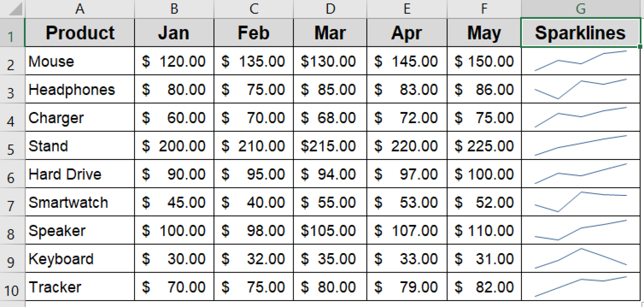Select the $55.00 Mar value for Smartwatch

[x=330, y=202]
